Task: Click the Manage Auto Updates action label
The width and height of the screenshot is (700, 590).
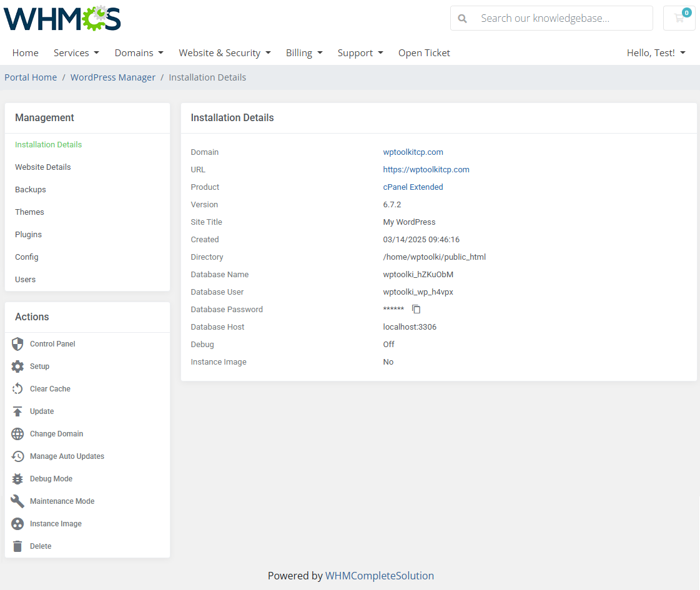Action: click(x=67, y=456)
